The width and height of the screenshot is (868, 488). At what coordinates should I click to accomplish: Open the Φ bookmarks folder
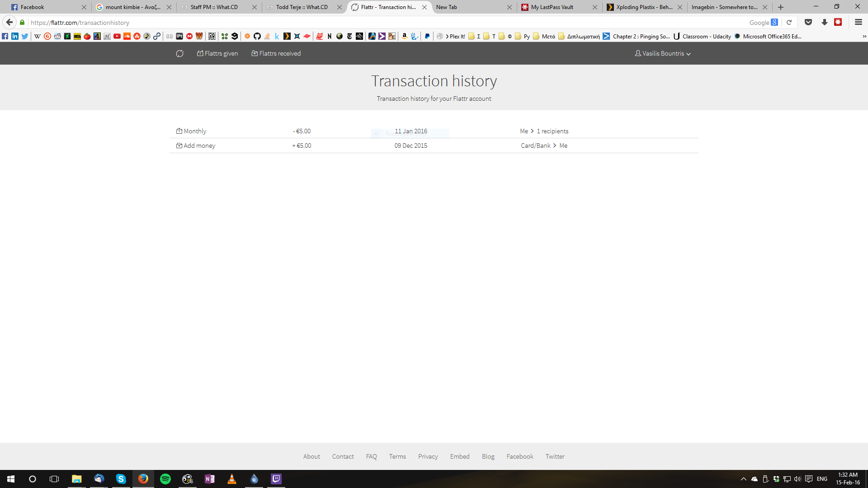coord(505,37)
